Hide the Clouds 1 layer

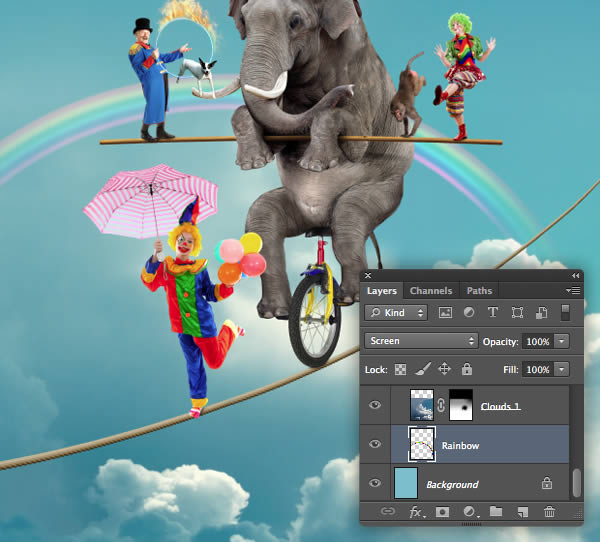click(x=375, y=405)
